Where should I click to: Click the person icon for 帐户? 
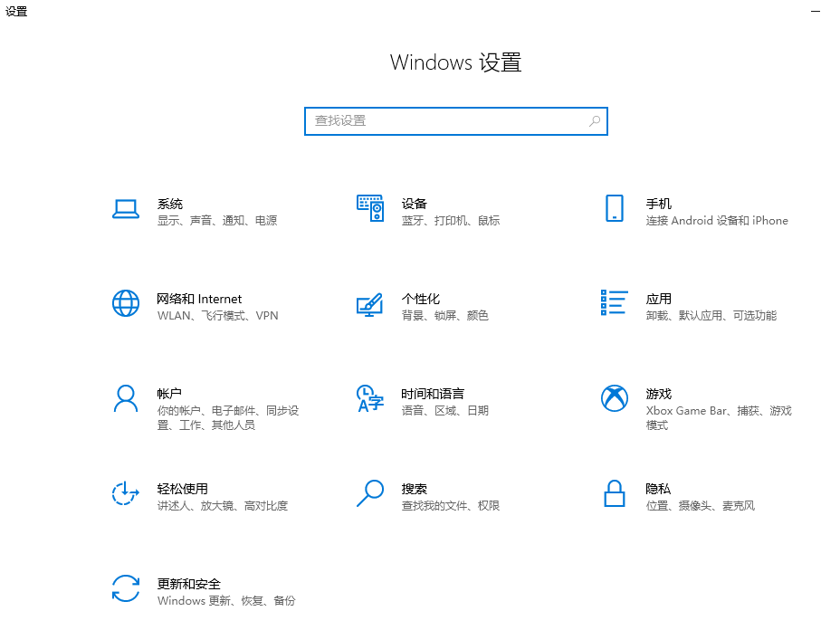pyautogui.click(x=126, y=398)
